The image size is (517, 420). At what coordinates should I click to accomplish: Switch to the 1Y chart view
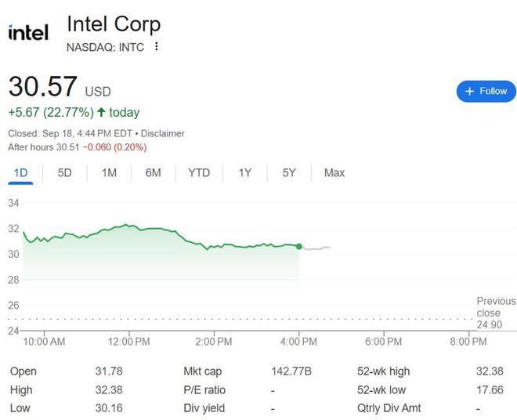click(x=245, y=172)
